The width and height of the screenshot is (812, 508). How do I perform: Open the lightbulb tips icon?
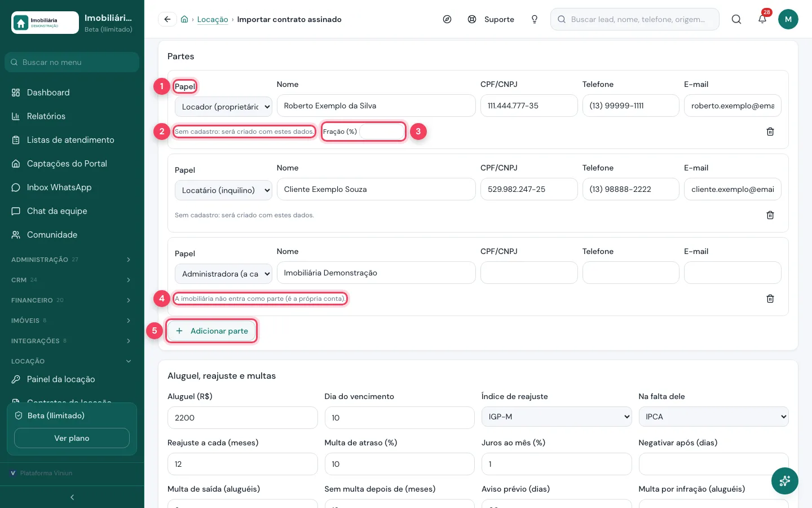tap(535, 19)
